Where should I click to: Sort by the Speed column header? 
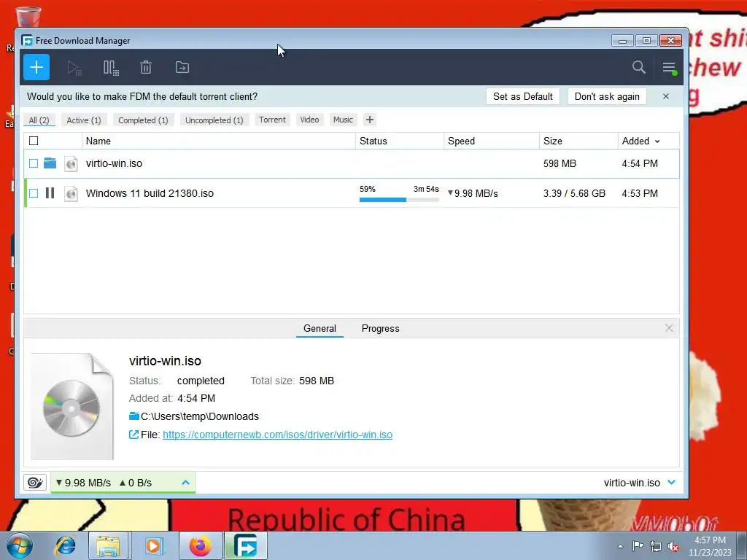coord(492,141)
